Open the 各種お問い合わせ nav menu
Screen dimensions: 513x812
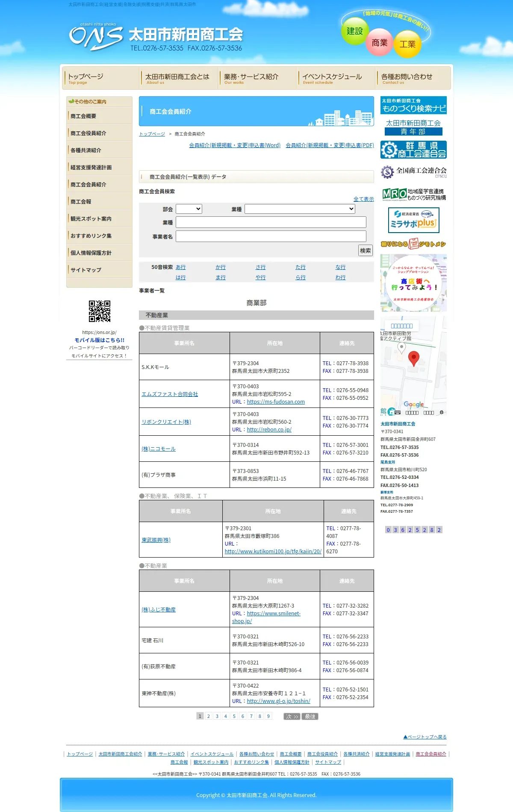(x=413, y=78)
